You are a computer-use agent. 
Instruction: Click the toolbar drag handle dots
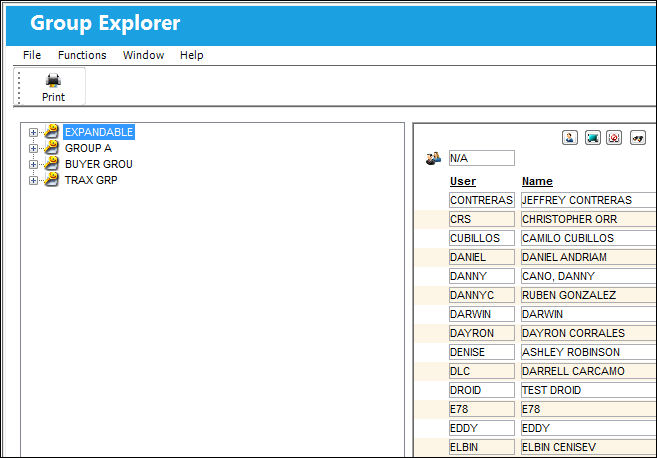coord(19,87)
